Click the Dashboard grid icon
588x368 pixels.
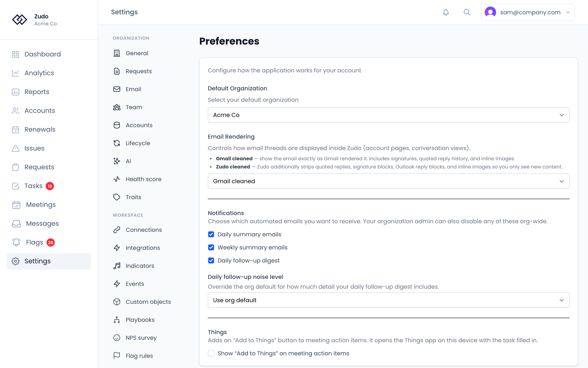pyautogui.click(x=16, y=54)
